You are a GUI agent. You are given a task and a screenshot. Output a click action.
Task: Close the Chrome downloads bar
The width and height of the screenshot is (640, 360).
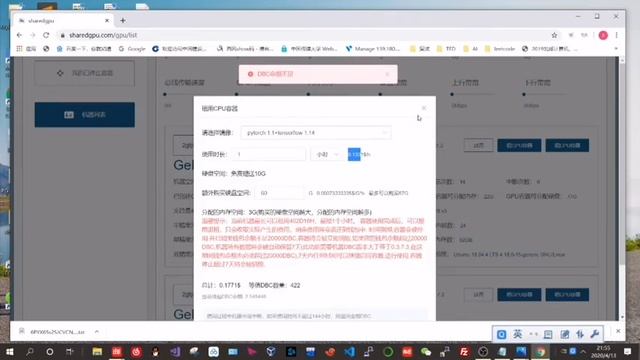[618, 331]
